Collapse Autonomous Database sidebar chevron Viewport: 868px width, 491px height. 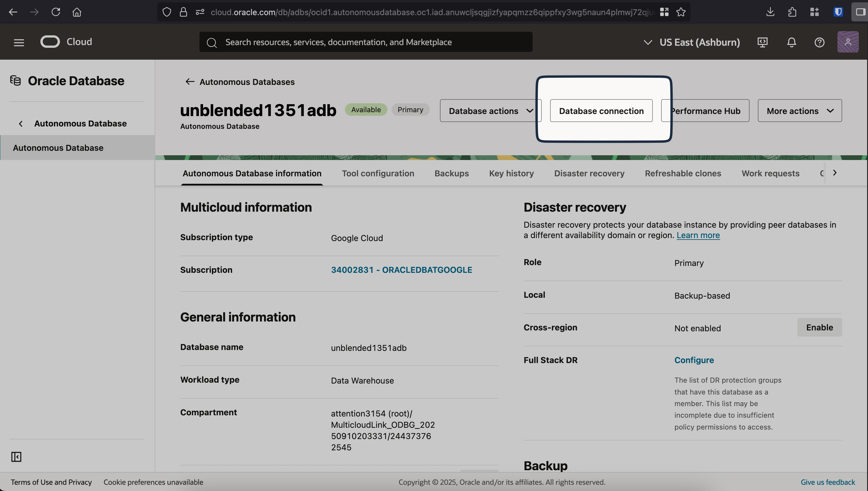21,123
